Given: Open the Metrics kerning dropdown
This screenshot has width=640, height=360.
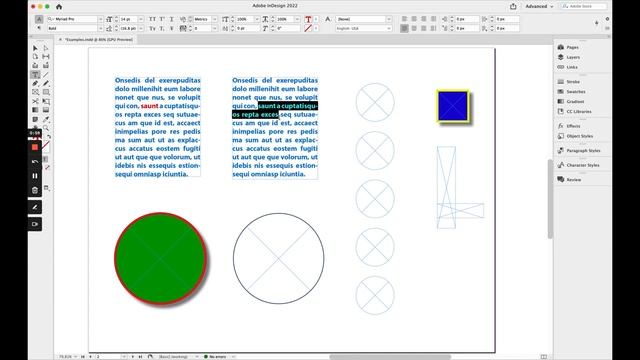Looking at the screenshot, I should click(x=215, y=19).
